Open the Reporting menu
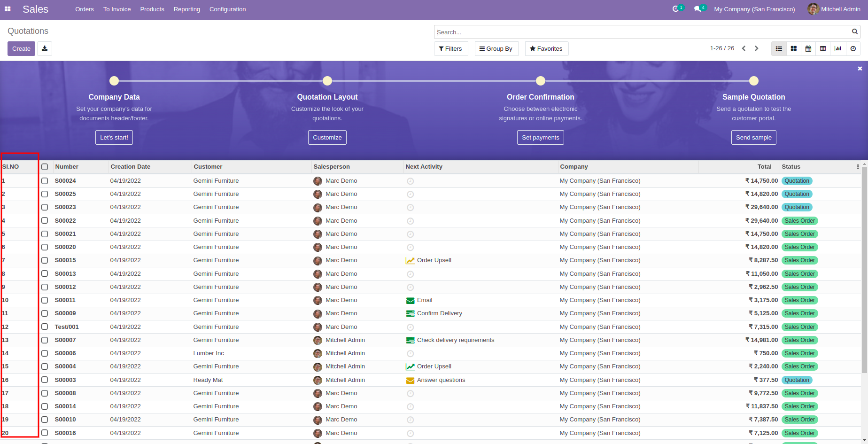 [187, 9]
